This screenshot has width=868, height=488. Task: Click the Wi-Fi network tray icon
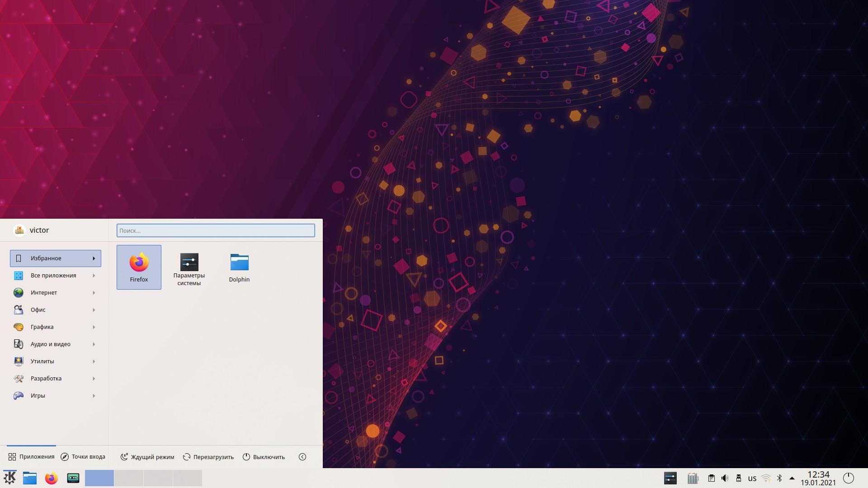766,478
